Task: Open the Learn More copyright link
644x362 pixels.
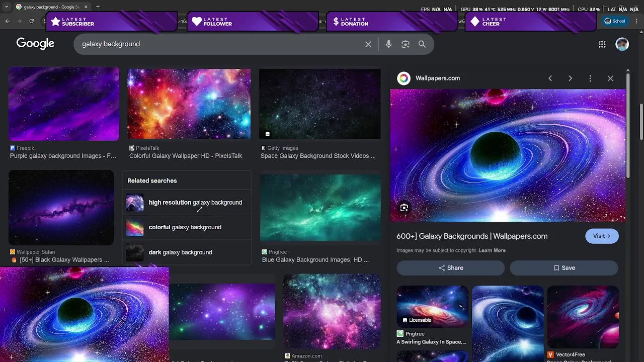Action: click(492, 250)
